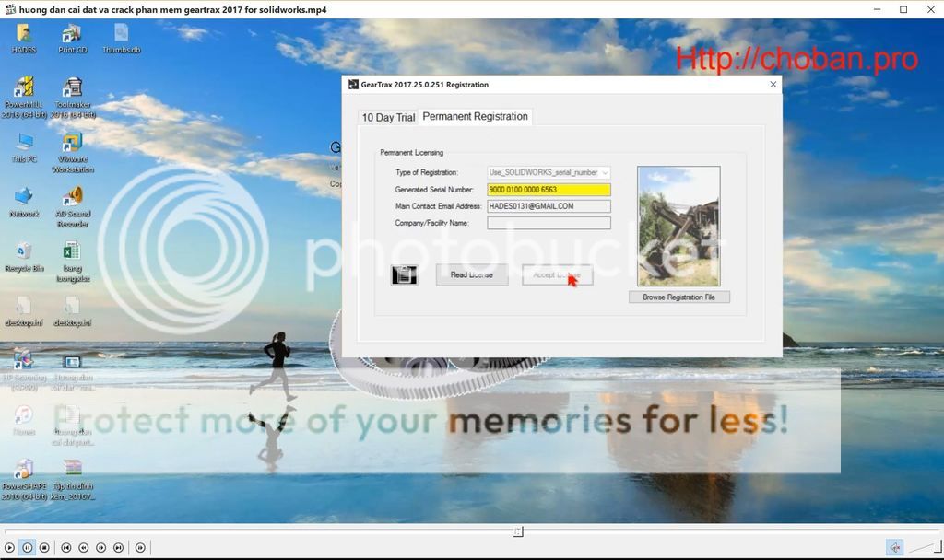The image size is (944, 560).
Task: Select the Permanent Registration tab
Action: [475, 116]
